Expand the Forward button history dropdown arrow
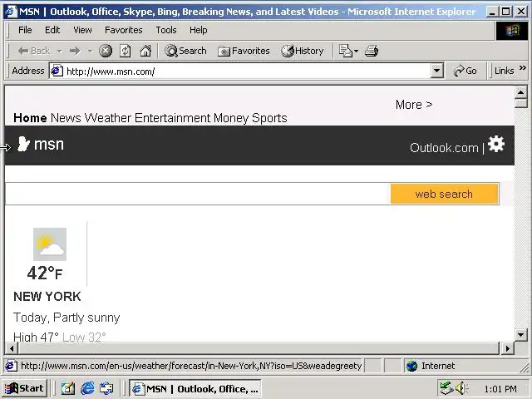Viewport: 532px width, 399px height. [x=90, y=51]
